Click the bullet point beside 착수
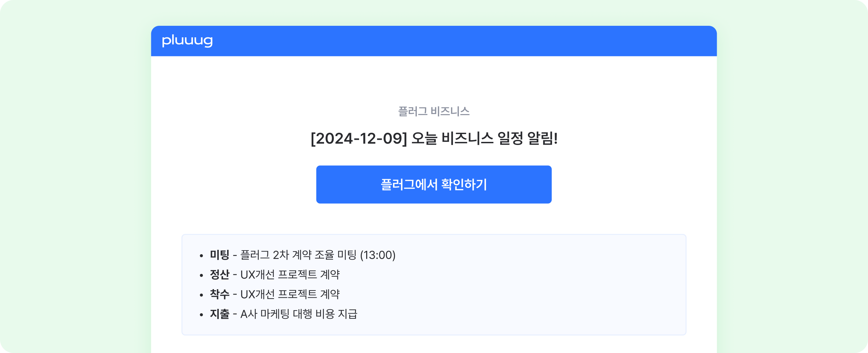868x353 pixels. [x=201, y=295]
